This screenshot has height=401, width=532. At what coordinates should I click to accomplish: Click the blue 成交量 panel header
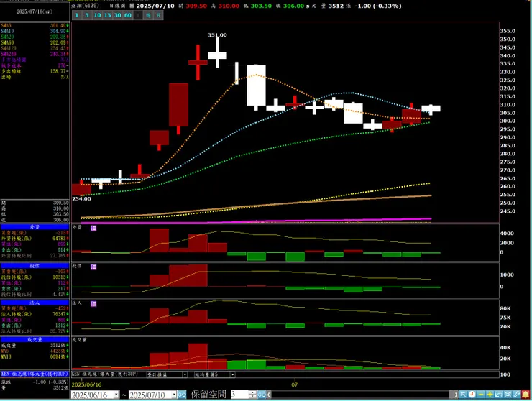pos(35,340)
